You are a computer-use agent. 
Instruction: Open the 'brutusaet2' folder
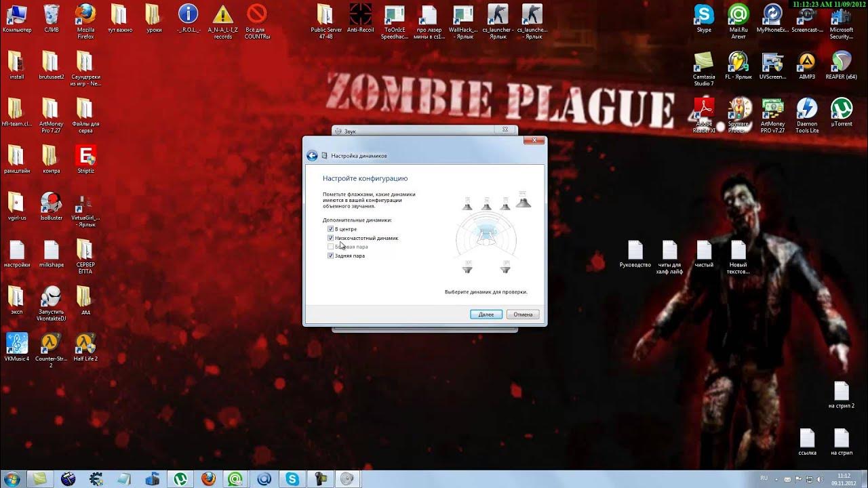(51, 66)
